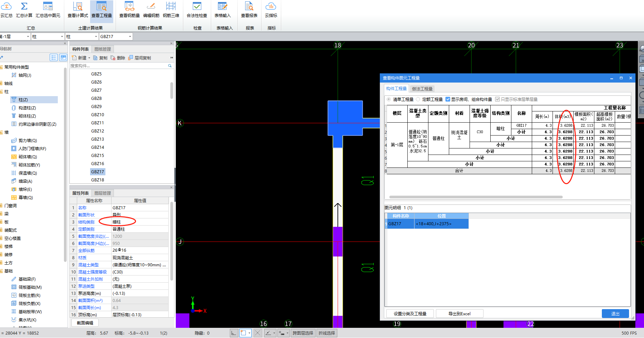Switch navigation tree to list view icon
The height and width of the screenshot is (338, 644).
[x=54, y=57]
